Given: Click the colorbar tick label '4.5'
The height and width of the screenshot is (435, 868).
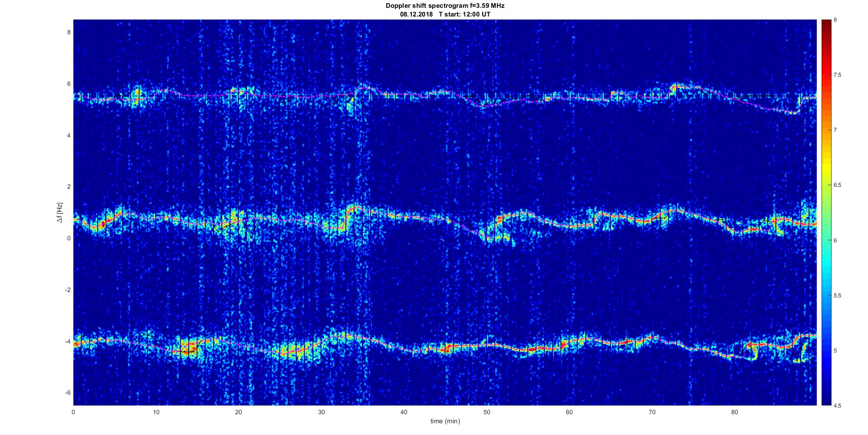Looking at the screenshot, I should tap(838, 406).
